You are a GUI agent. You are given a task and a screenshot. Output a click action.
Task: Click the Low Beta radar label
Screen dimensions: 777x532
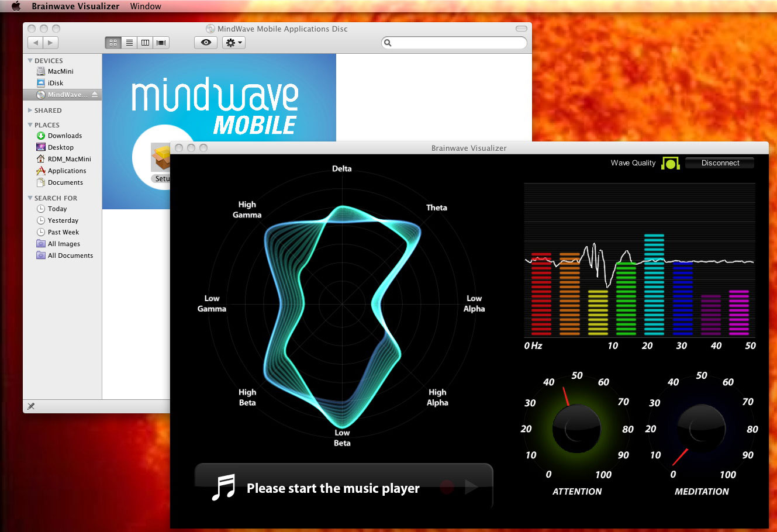point(342,438)
